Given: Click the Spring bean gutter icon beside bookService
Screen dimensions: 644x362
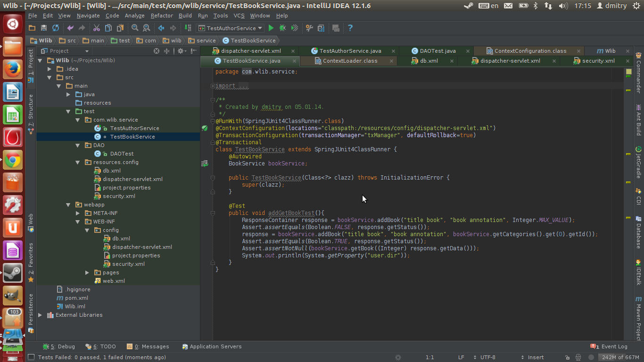Looking at the screenshot, I should [205, 164].
